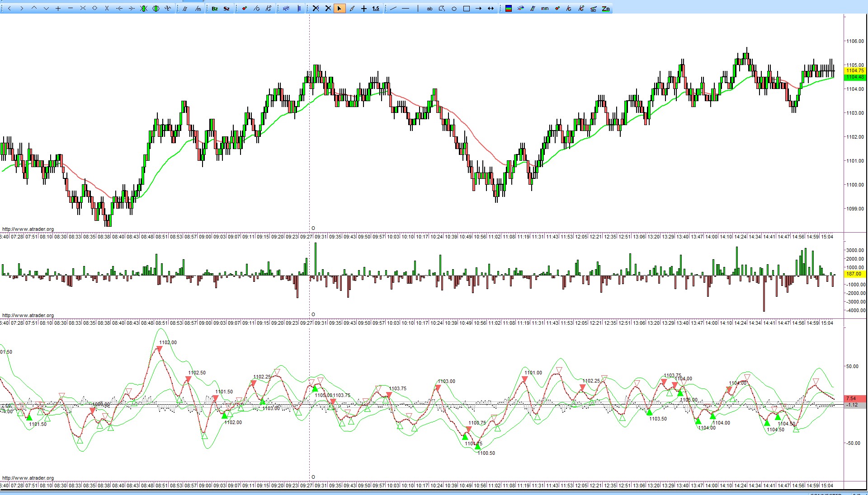This screenshot has height=495, width=868.
Task: Click the green 1104.48 average tag
Action: coord(855,77)
